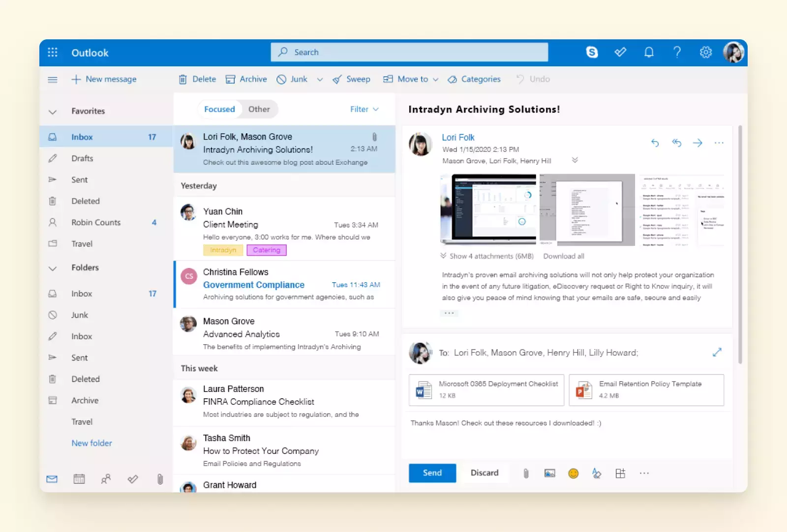Open Skype from the header bar
This screenshot has width=787, height=532.
pos(592,52)
